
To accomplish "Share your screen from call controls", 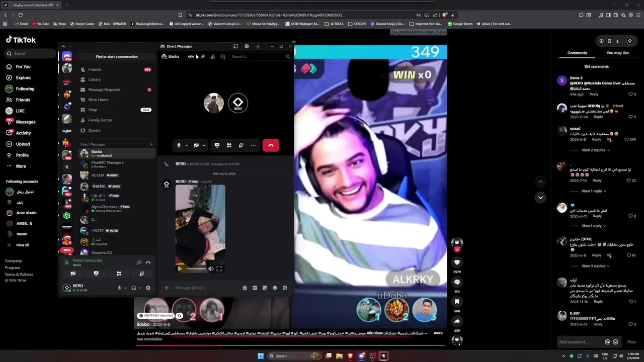I will click(x=217, y=145).
